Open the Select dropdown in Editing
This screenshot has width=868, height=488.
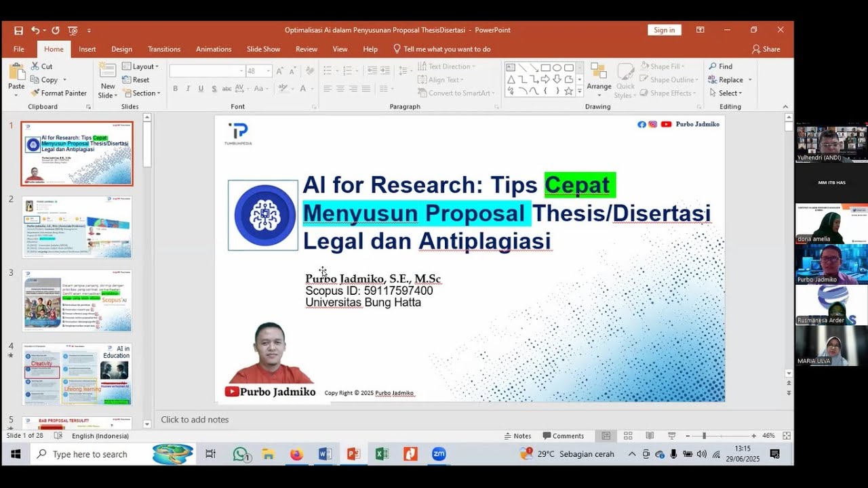(726, 93)
